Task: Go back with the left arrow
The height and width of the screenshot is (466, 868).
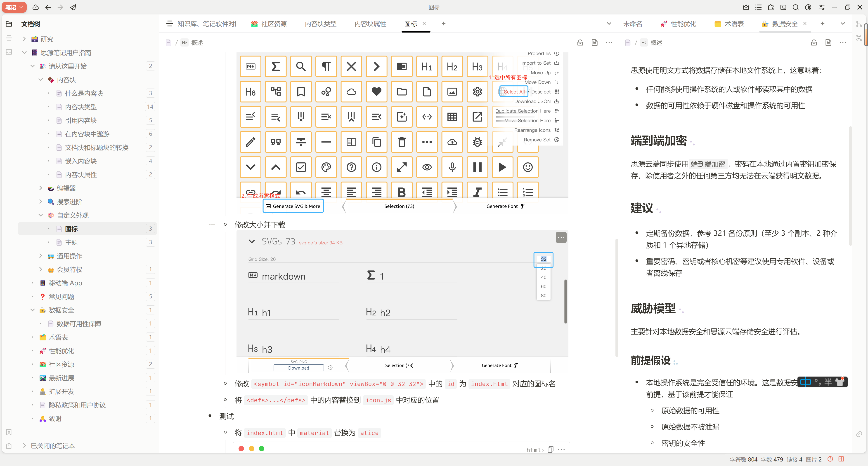Action: pyautogui.click(x=48, y=7)
